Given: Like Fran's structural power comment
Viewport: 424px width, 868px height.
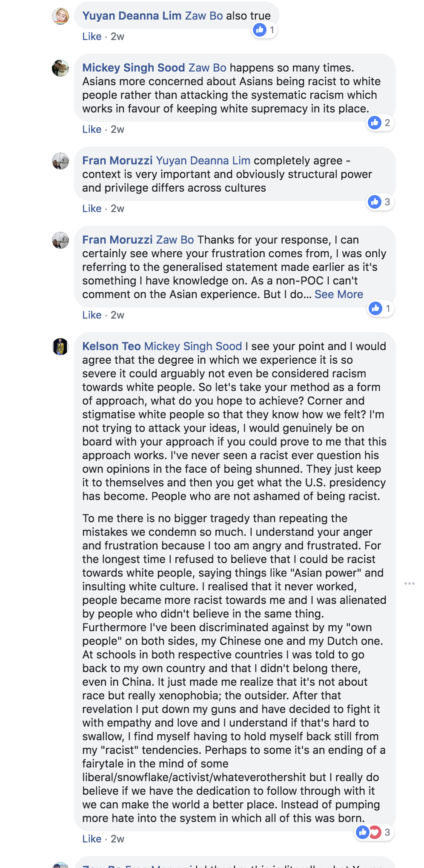Looking at the screenshot, I should pos(92,209).
